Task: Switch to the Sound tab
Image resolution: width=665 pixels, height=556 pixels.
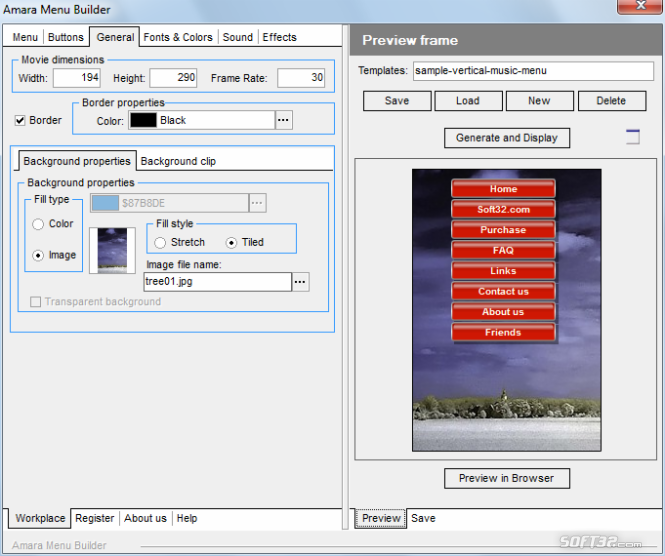Action: (x=238, y=37)
